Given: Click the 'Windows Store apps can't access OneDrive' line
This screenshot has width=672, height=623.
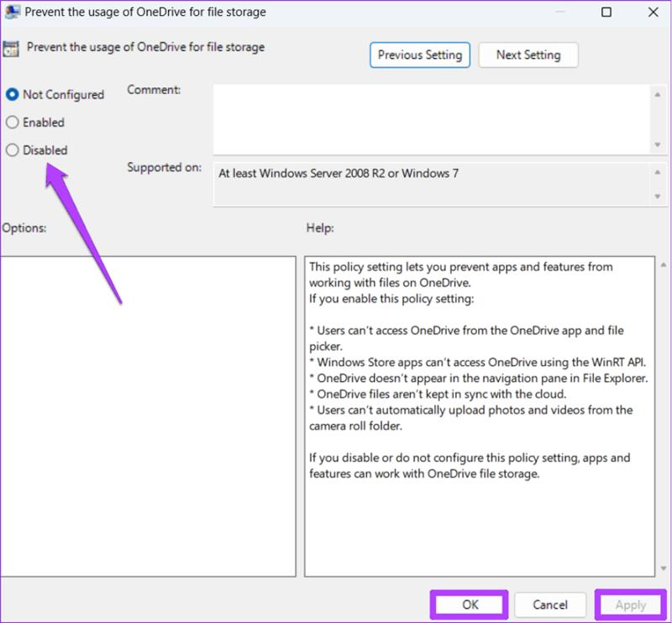Looking at the screenshot, I should click(x=477, y=362).
